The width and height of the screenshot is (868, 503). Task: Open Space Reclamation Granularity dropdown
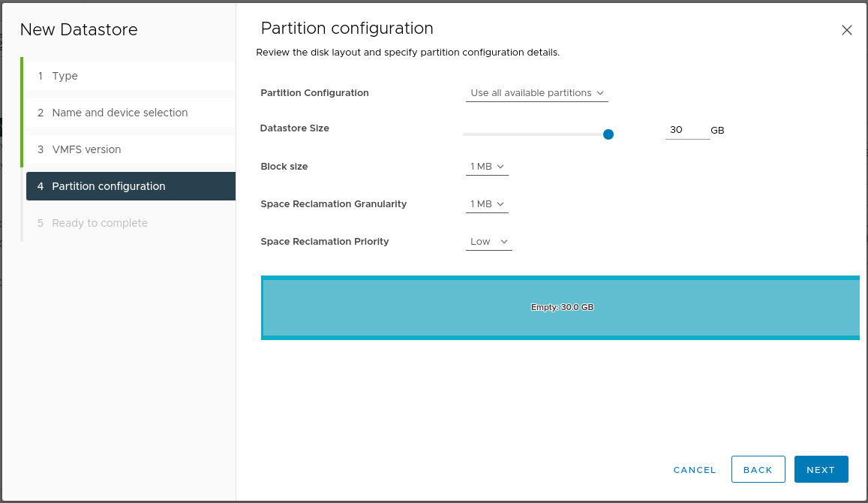click(x=487, y=204)
